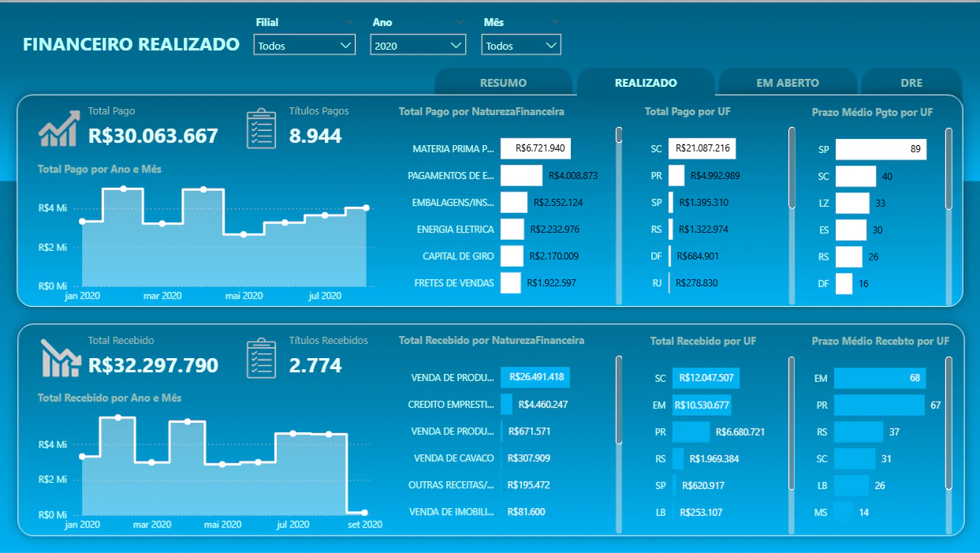980x553 pixels.
Task: Select the VENDA DE PRODU... bar R$26.491.418
Action: (535, 377)
